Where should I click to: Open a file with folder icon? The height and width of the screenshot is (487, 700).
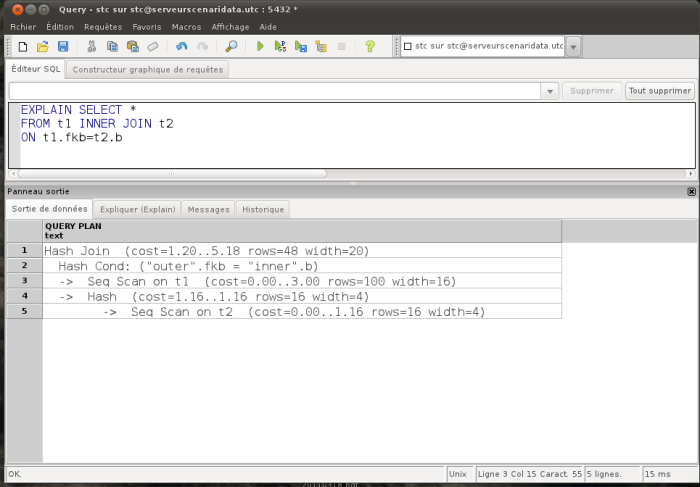click(x=42, y=46)
